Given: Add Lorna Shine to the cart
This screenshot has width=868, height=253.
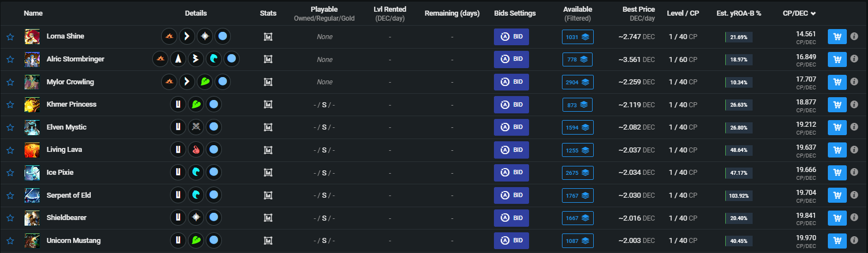Looking at the screenshot, I should click(x=837, y=37).
